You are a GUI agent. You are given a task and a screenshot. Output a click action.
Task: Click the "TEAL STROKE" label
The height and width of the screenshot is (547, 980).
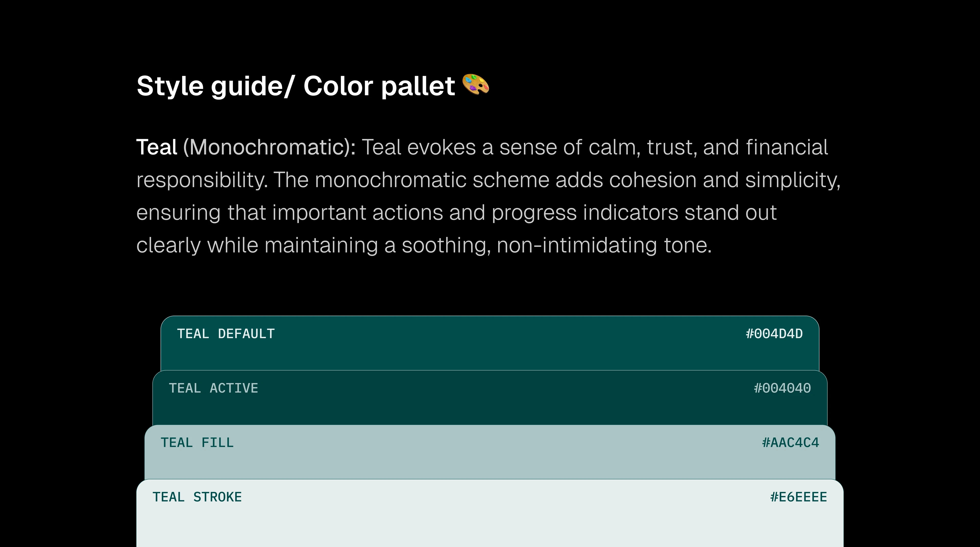click(197, 497)
